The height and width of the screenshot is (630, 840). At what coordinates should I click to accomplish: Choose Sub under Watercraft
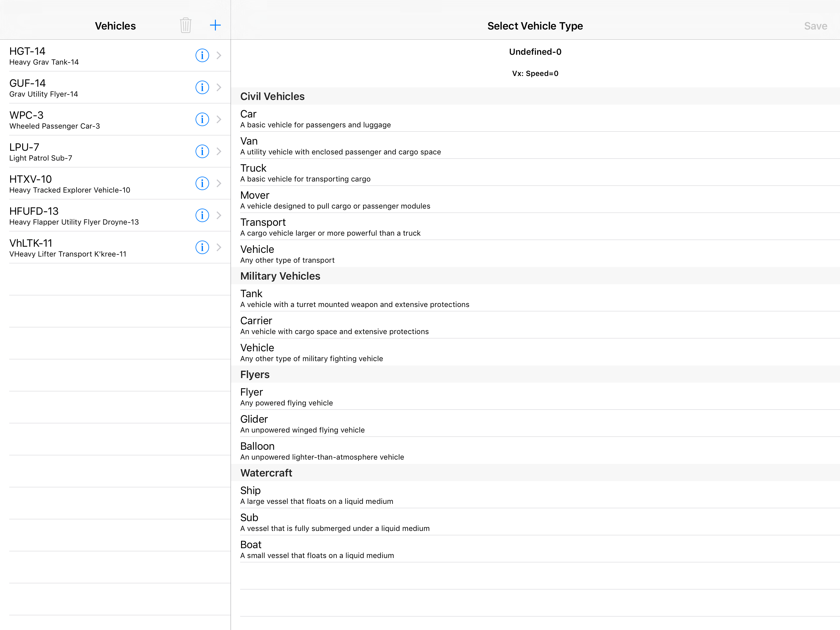[535, 522]
